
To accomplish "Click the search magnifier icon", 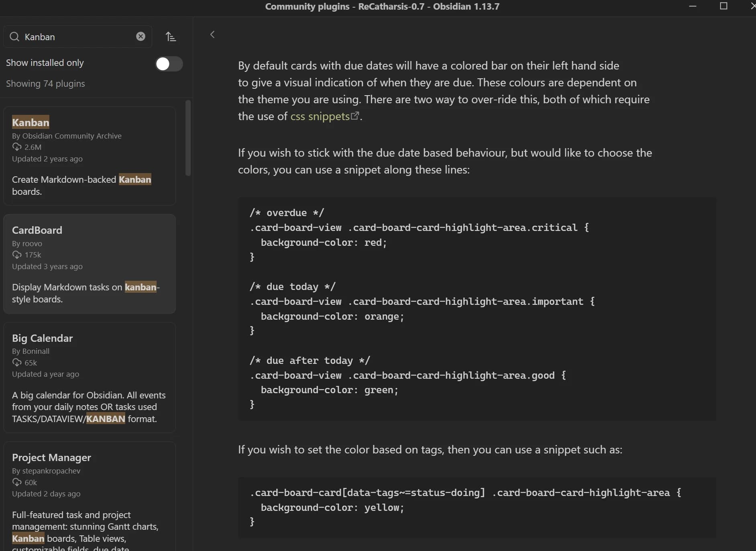I will point(14,37).
